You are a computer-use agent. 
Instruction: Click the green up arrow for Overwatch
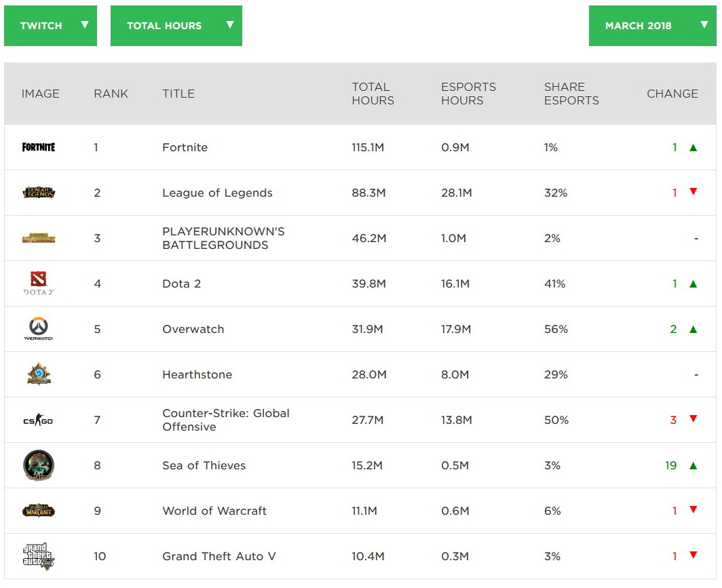pyautogui.click(x=693, y=329)
